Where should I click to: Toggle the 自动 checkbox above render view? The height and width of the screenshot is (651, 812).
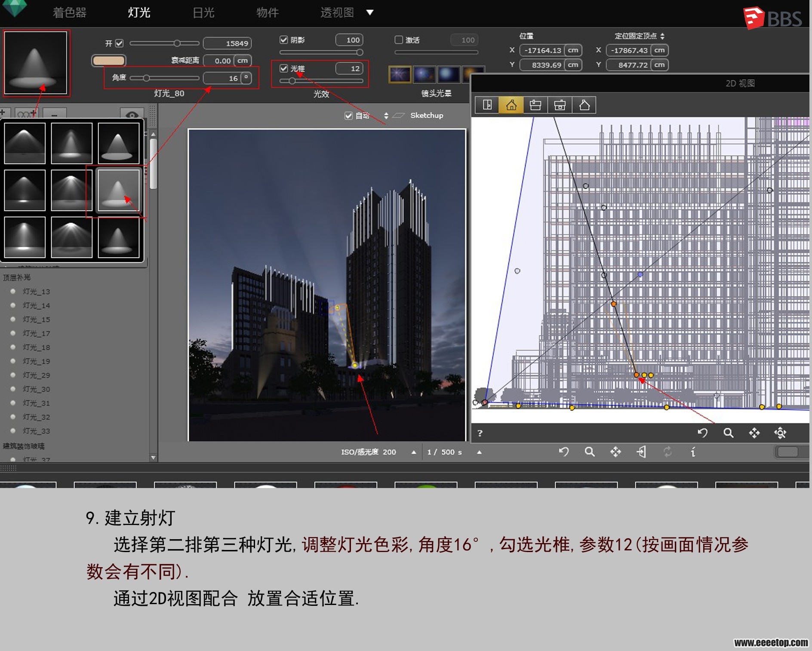(348, 115)
